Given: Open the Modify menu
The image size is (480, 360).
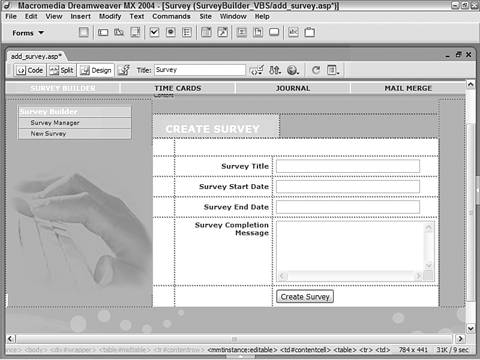Looking at the screenshot, I should (x=110, y=16).
